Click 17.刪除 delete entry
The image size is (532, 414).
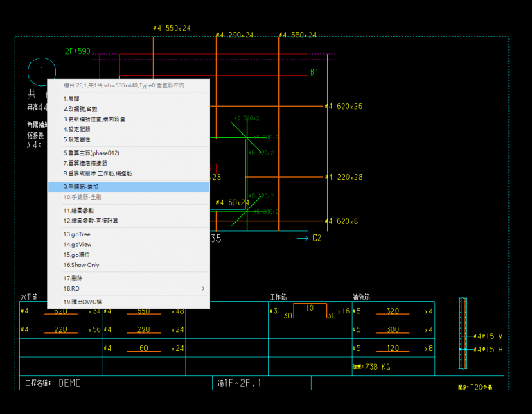click(129, 278)
